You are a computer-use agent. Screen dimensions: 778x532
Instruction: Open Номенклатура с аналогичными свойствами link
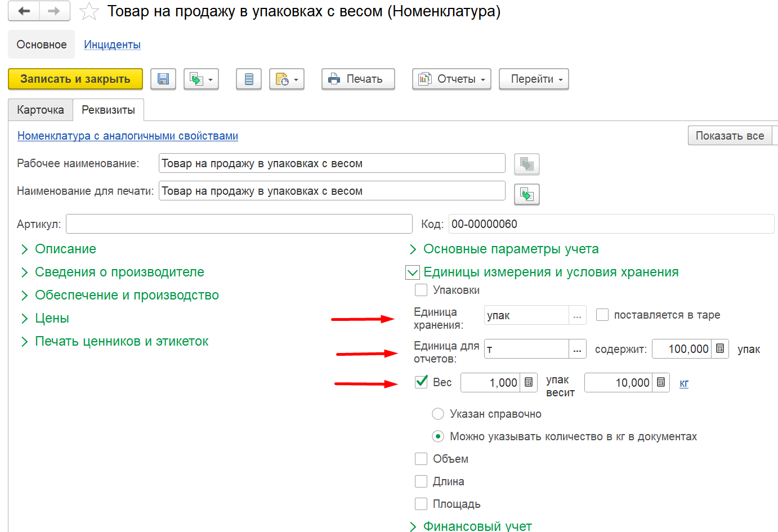pos(128,136)
